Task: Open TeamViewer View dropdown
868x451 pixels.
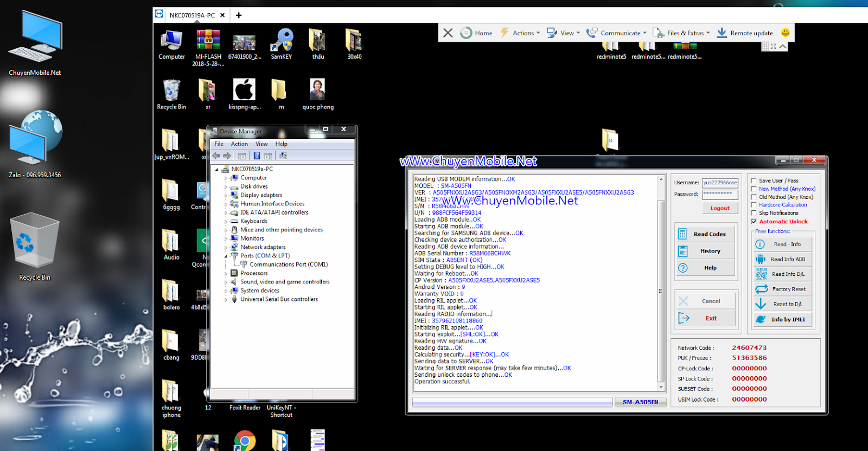Action: (563, 33)
